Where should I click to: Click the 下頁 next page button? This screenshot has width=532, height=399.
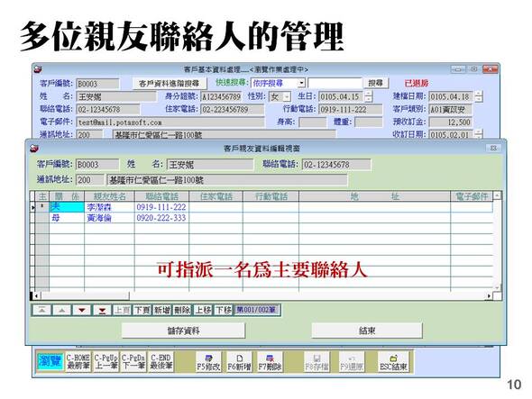click(142, 310)
